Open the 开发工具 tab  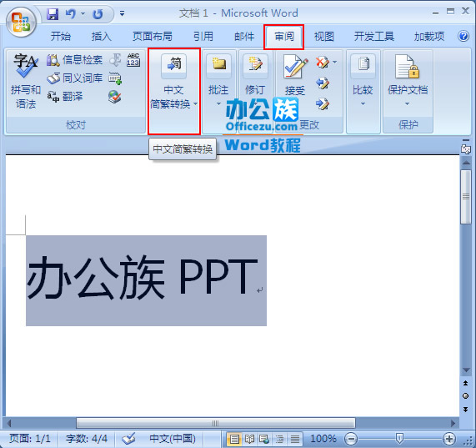[x=374, y=37]
